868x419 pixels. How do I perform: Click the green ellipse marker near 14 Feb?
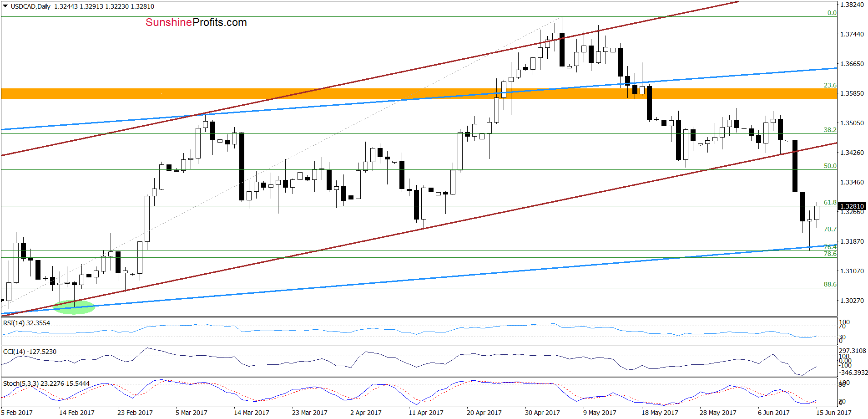coord(74,307)
